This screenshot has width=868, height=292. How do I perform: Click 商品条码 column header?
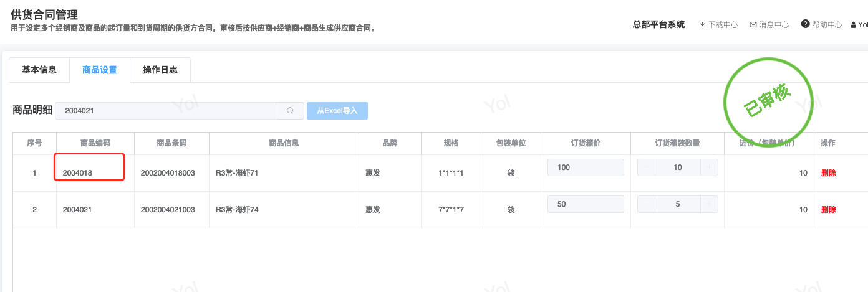point(171,143)
